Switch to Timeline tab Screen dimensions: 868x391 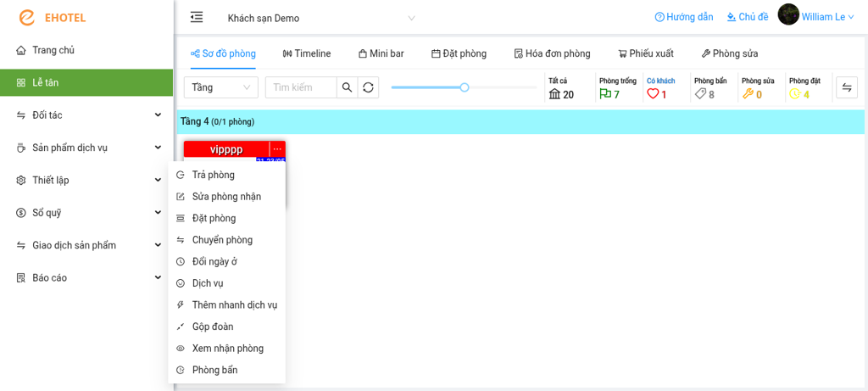click(307, 53)
